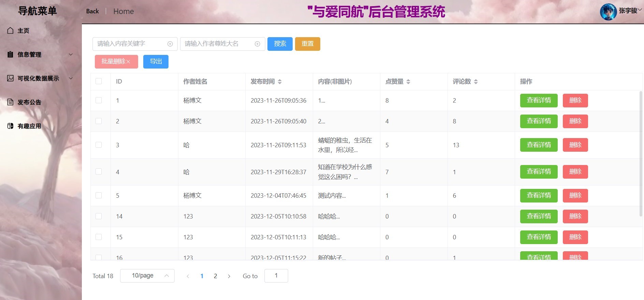Select 信息管理 menu item
This screenshot has height=300, width=644.
click(41, 55)
